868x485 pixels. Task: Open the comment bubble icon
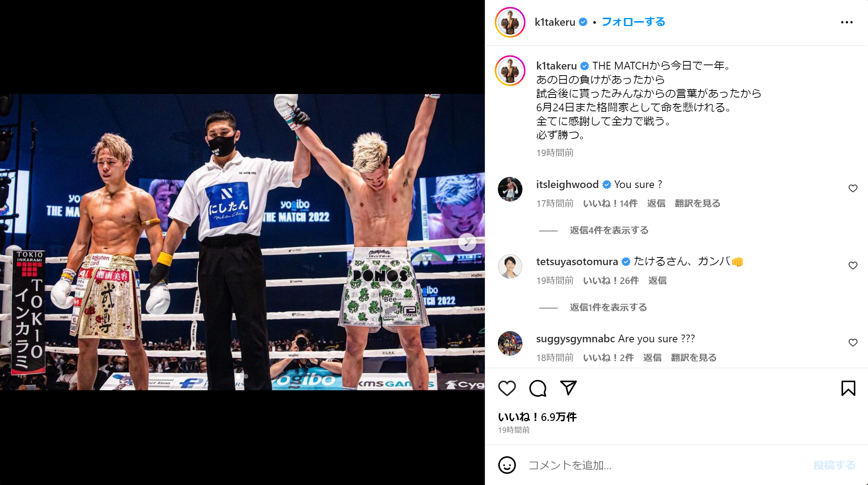(x=538, y=388)
